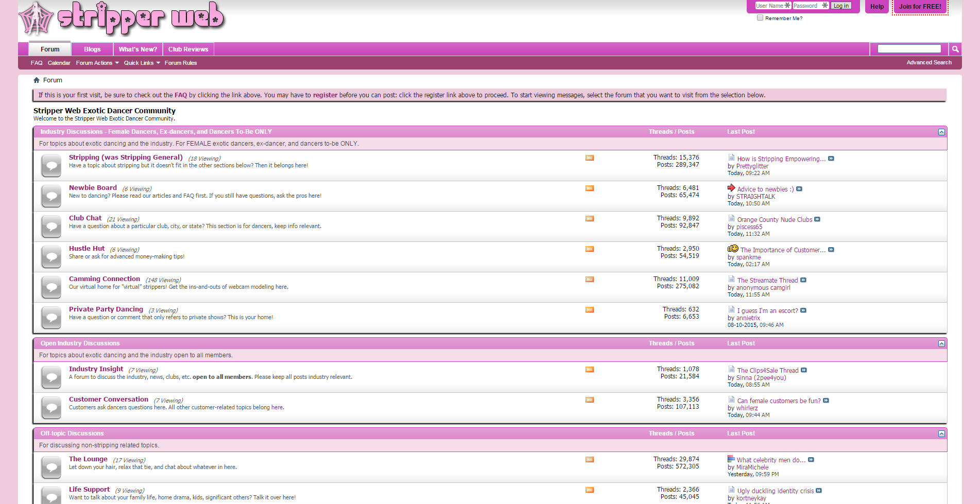
Task: View profile of user MiraMichele
Action: pos(752,467)
